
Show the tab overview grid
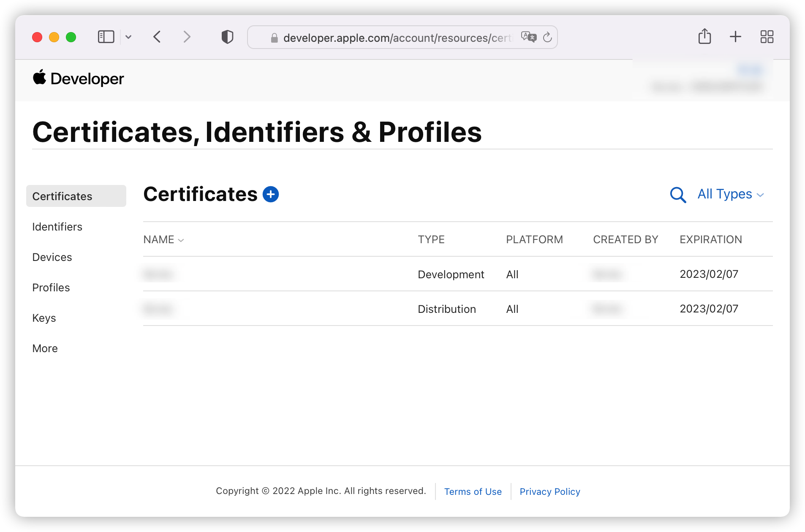click(x=767, y=37)
